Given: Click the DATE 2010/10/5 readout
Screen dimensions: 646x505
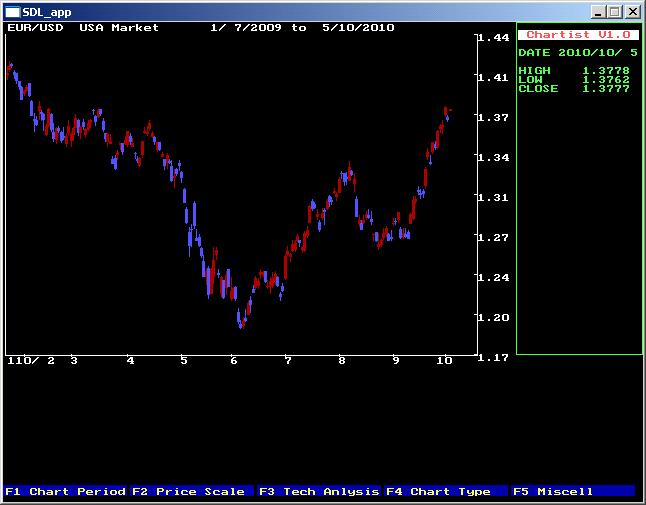Looking at the screenshot, I should click(579, 52).
